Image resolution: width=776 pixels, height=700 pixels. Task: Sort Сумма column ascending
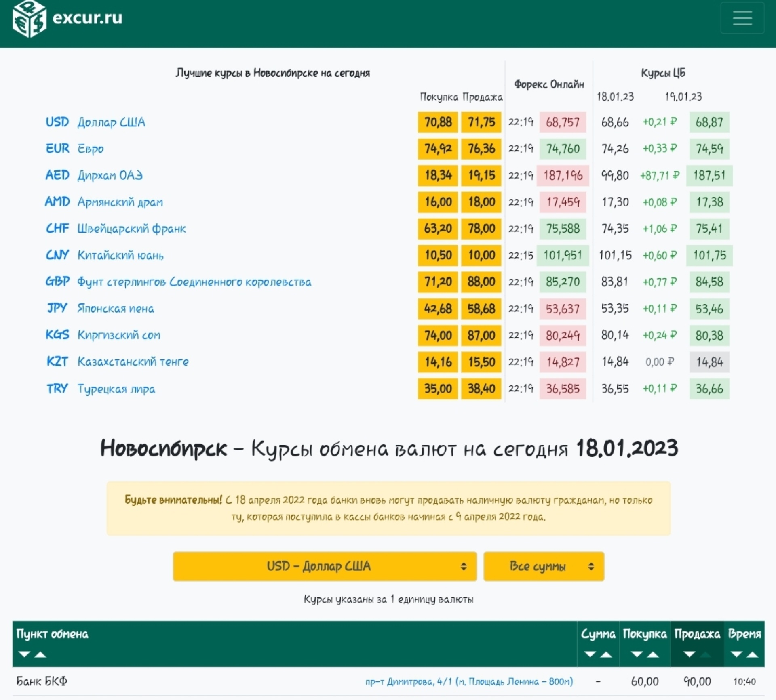tap(606, 654)
